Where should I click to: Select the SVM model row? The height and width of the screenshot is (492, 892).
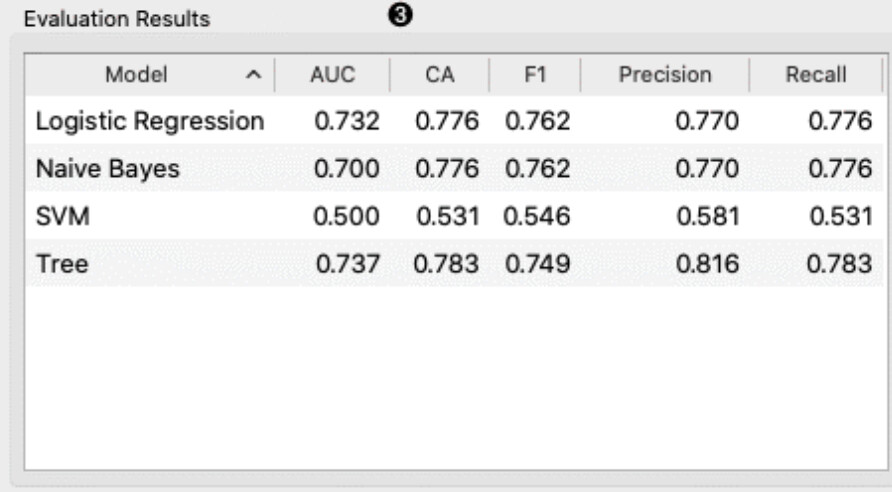[x=454, y=216]
